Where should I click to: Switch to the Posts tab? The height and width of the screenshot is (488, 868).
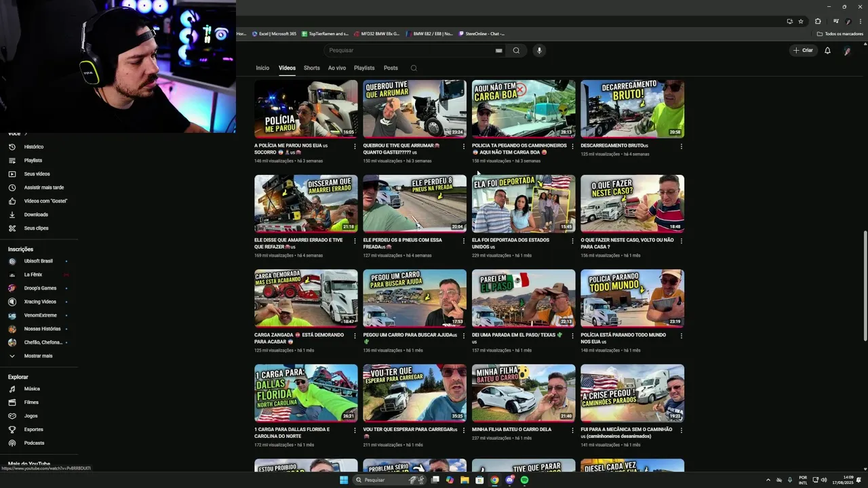[391, 68]
